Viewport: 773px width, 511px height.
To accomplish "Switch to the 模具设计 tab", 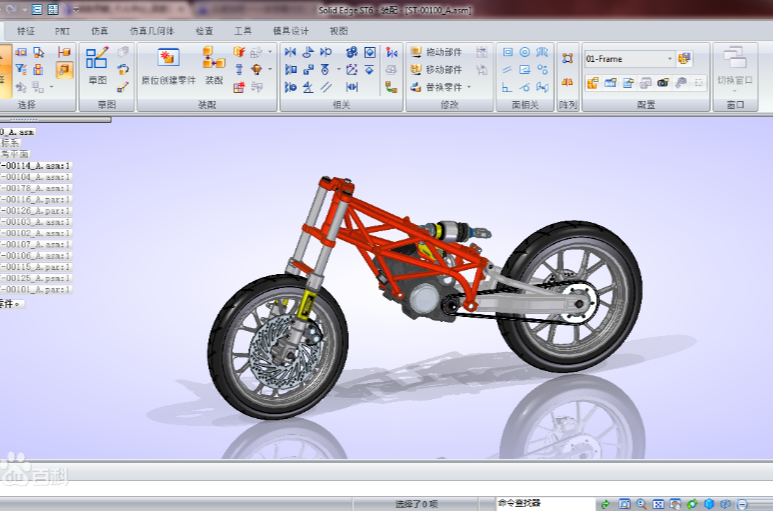I will pos(291,31).
